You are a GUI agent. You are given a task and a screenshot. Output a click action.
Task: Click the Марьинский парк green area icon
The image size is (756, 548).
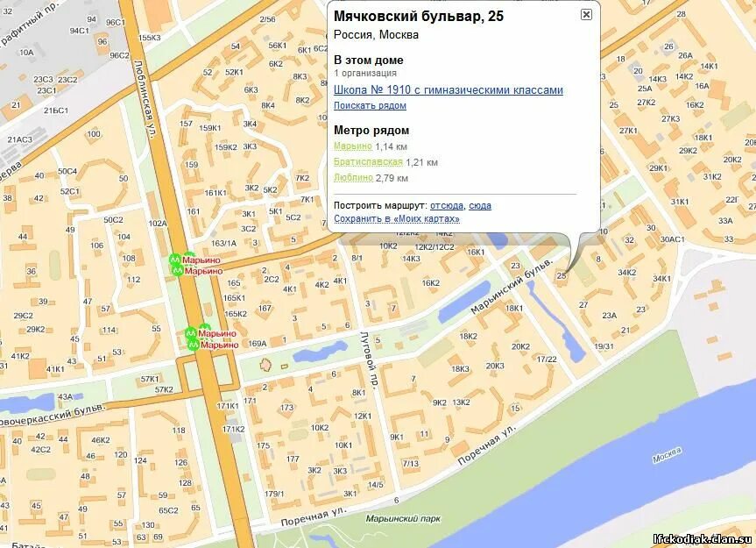point(406,517)
